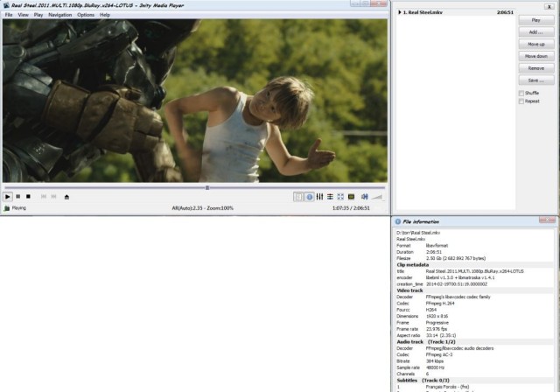Click the Filesize 2.50 Gb value
560x392 pixels.
click(x=456, y=258)
